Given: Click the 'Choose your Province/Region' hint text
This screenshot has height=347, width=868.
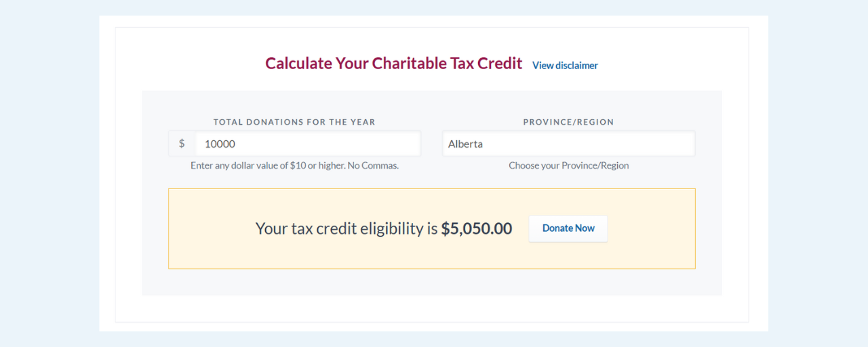Looking at the screenshot, I should pos(568,165).
